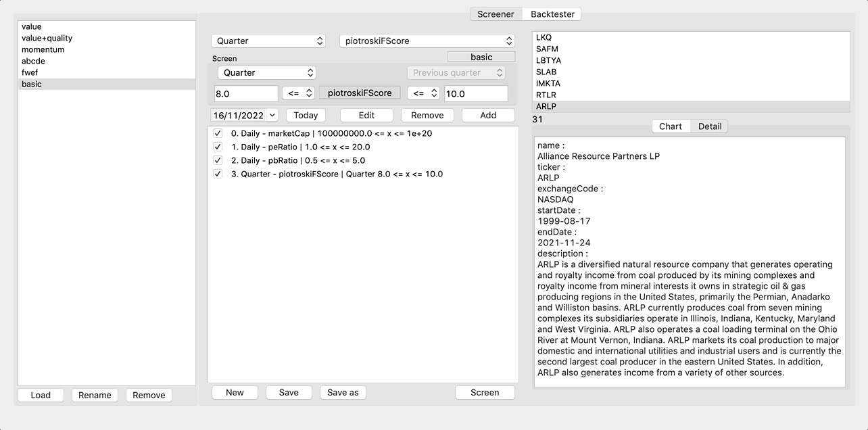Open the Previous quarter dropdown
This screenshot has height=430, width=868.
[x=456, y=73]
